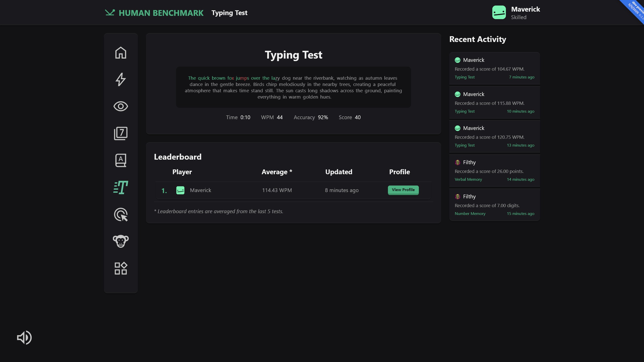The height and width of the screenshot is (362, 644).
Task: Open the Verbal Memory book icon
Action: pyautogui.click(x=121, y=160)
